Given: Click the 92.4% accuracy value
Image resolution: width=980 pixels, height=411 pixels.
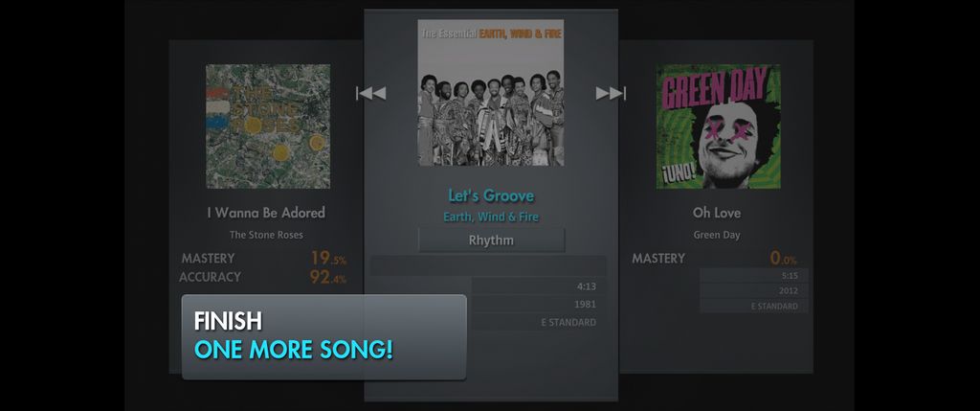Looking at the screenshot, I should [328, 277].
